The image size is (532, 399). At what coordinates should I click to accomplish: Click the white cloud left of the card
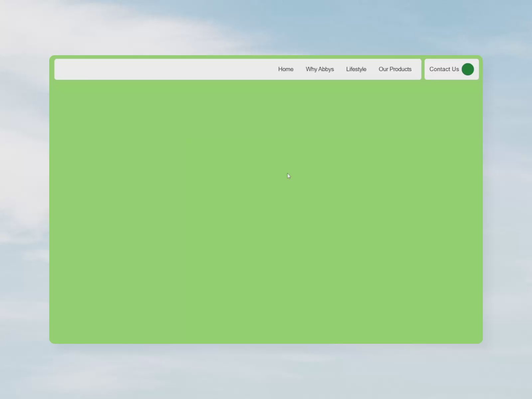click(23, 150)
